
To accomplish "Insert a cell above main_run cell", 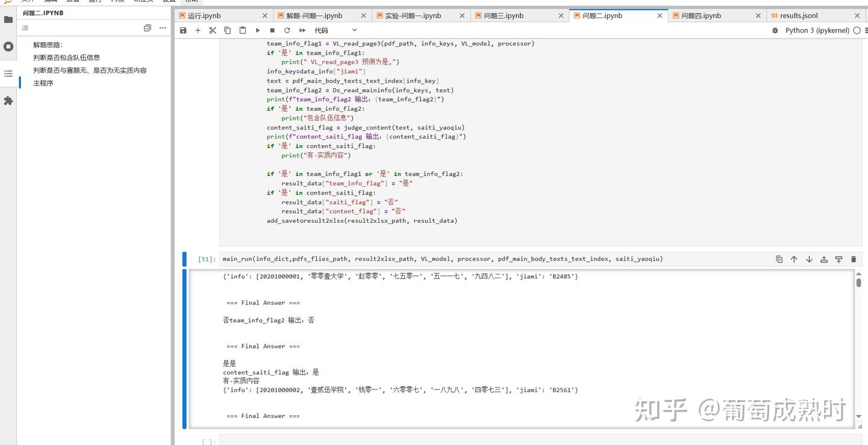I will pyautogui.click(x=824, y=259).
